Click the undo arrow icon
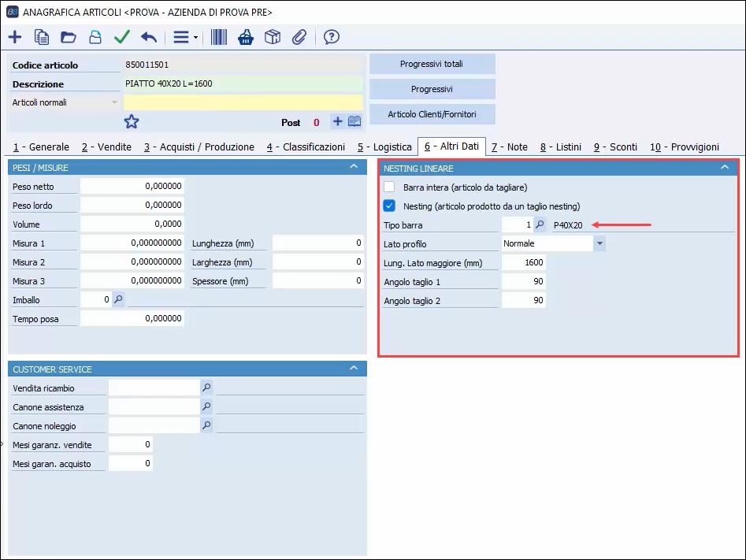746x560 pixels. pos(148,37)
